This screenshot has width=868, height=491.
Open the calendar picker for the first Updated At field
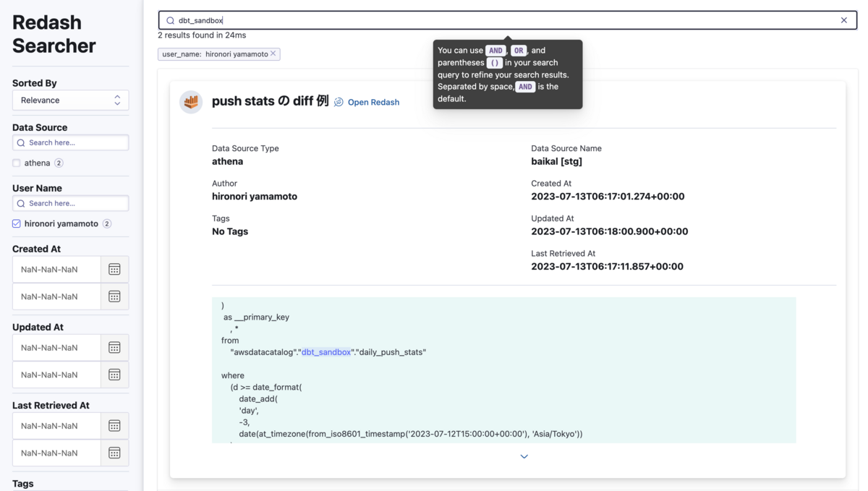click(114, 347)
